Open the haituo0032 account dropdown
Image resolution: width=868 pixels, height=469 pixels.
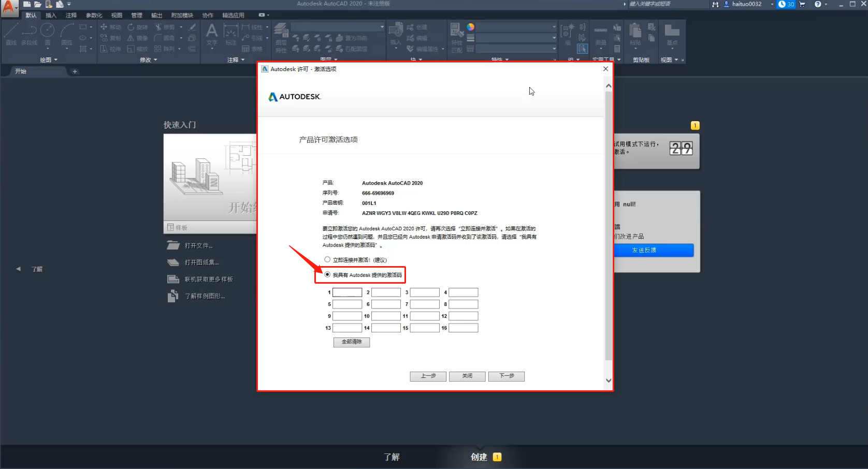tap(772, 4)
